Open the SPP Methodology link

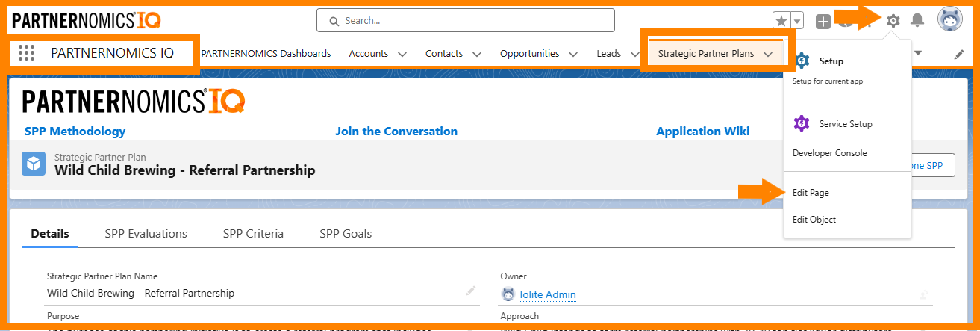(x=75, y=132)
